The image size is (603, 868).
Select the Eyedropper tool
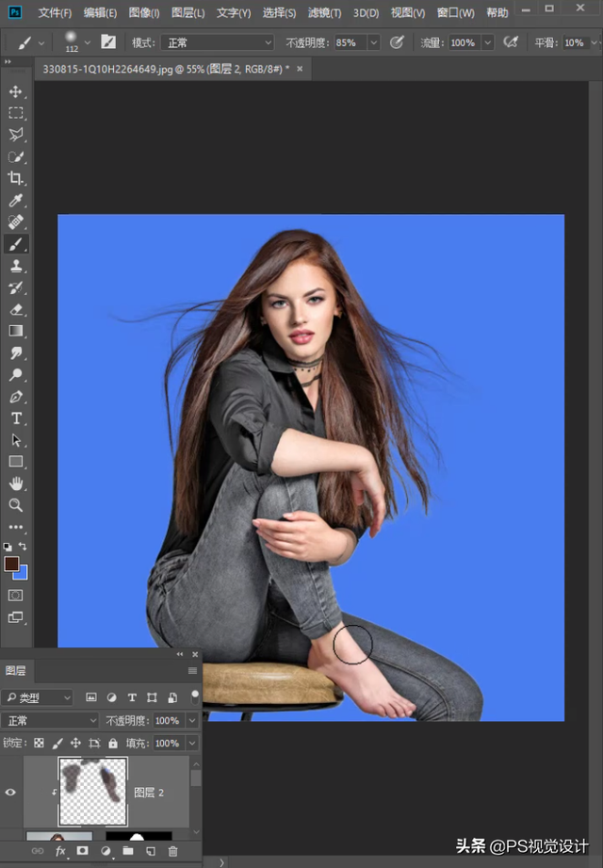[15, 200]
